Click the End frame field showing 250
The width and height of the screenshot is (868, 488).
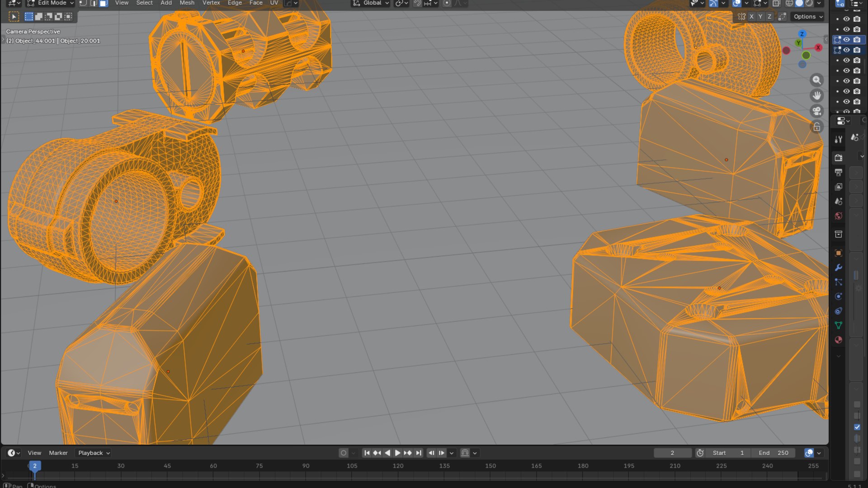[774, 453]
